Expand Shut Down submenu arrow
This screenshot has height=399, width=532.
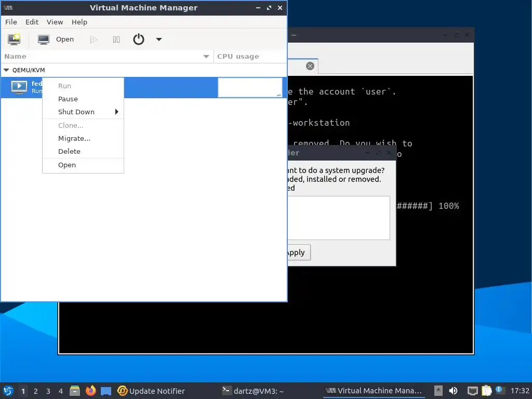(117, 112)
